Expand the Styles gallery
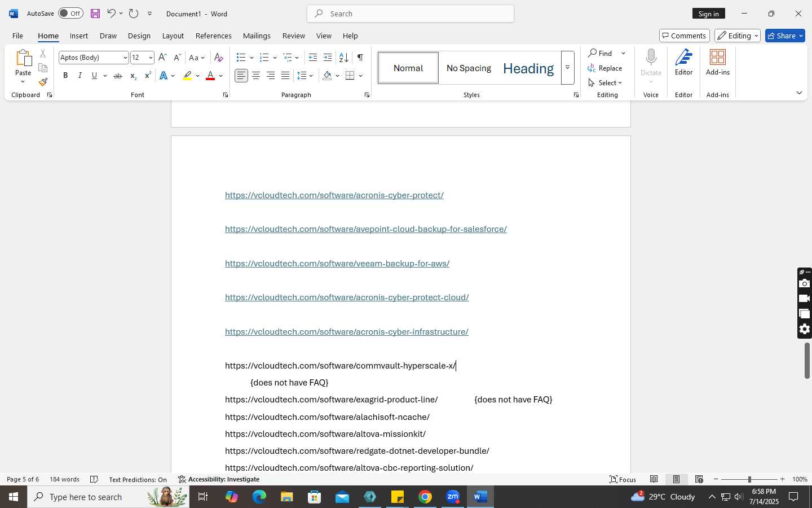Screen dimensions: 812x508 point(568,68)
